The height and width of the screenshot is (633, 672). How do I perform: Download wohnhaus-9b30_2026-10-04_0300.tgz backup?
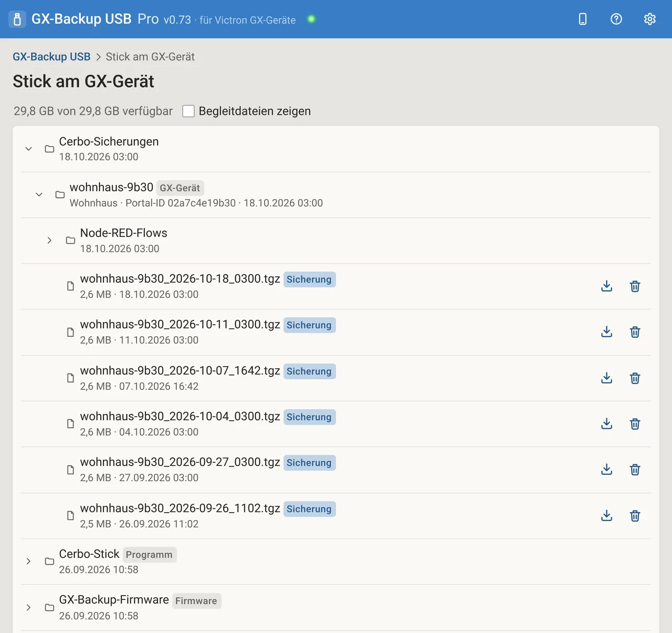click(x=606, y=424)
